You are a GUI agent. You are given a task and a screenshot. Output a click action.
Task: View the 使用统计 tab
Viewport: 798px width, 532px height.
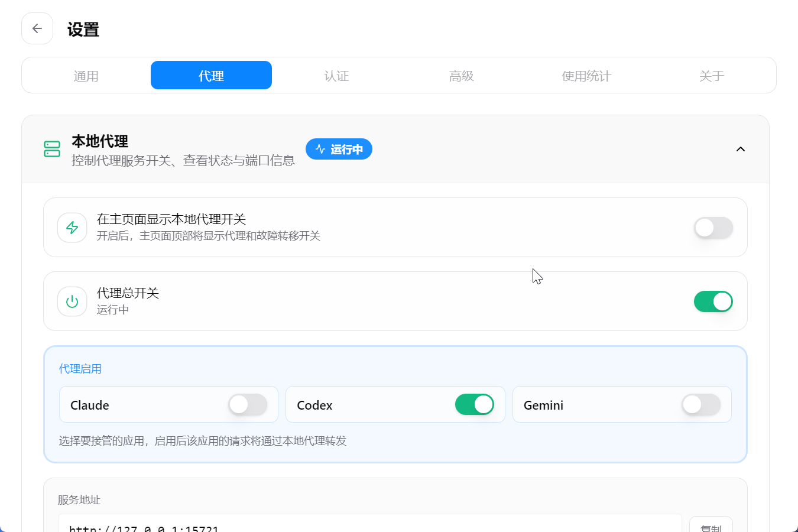586,76
